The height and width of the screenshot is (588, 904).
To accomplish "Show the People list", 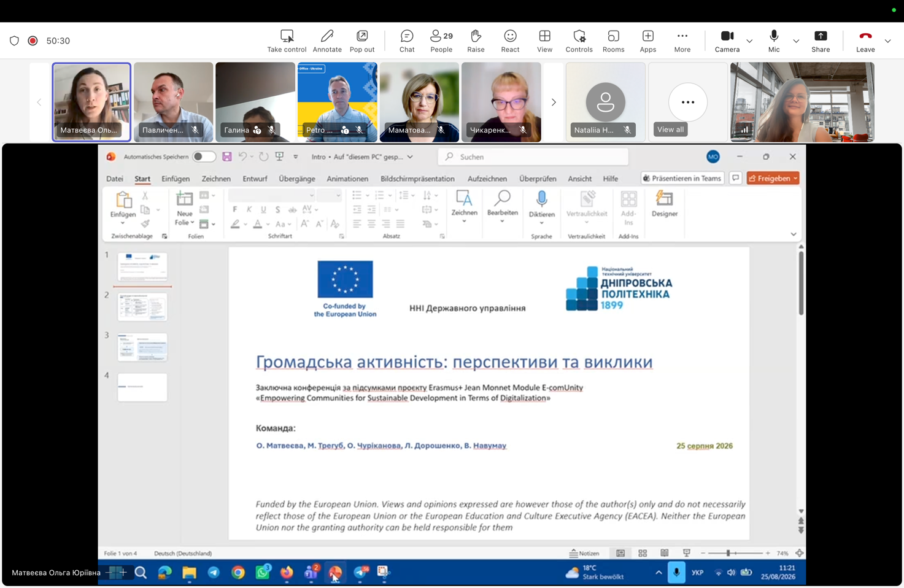I will 441,41.
